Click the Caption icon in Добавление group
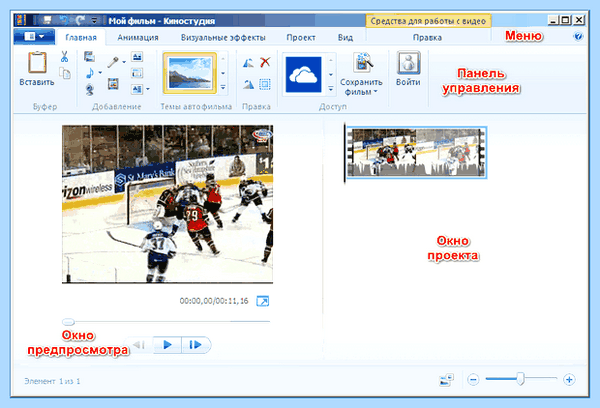The height and width of the screenshot is (408, 600). click(x=137, y=73)
